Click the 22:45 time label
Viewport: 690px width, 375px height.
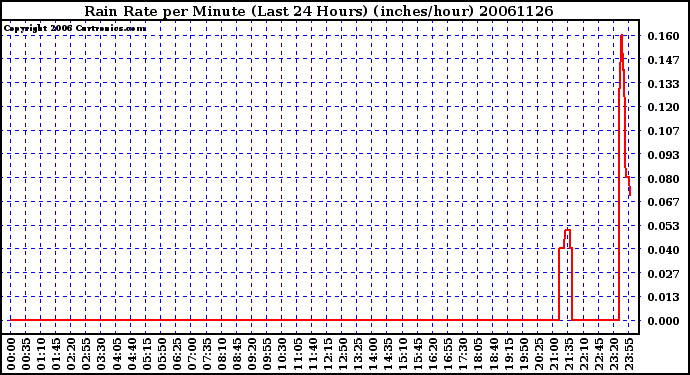(x=598, y=354)
